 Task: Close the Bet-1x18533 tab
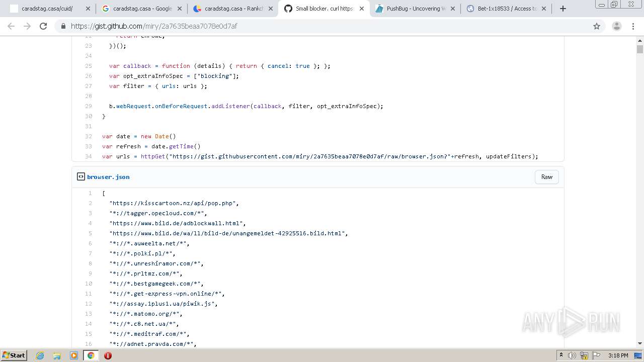[x=543, y=9]
